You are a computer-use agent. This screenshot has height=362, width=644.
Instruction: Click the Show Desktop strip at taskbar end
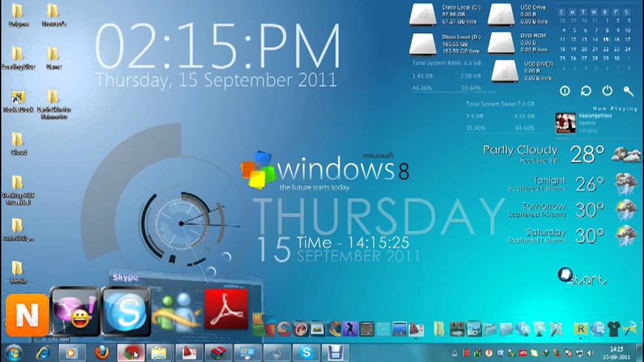640,353
